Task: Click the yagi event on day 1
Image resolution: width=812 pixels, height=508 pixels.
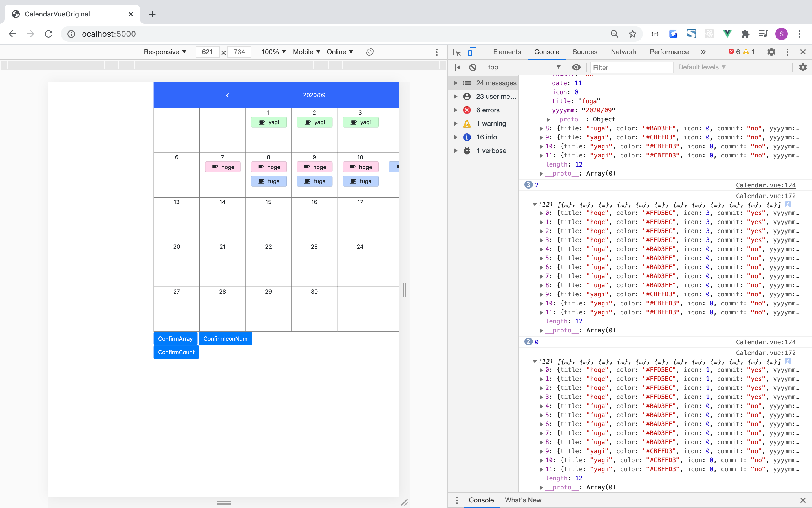Action: (x=269, y=122)
